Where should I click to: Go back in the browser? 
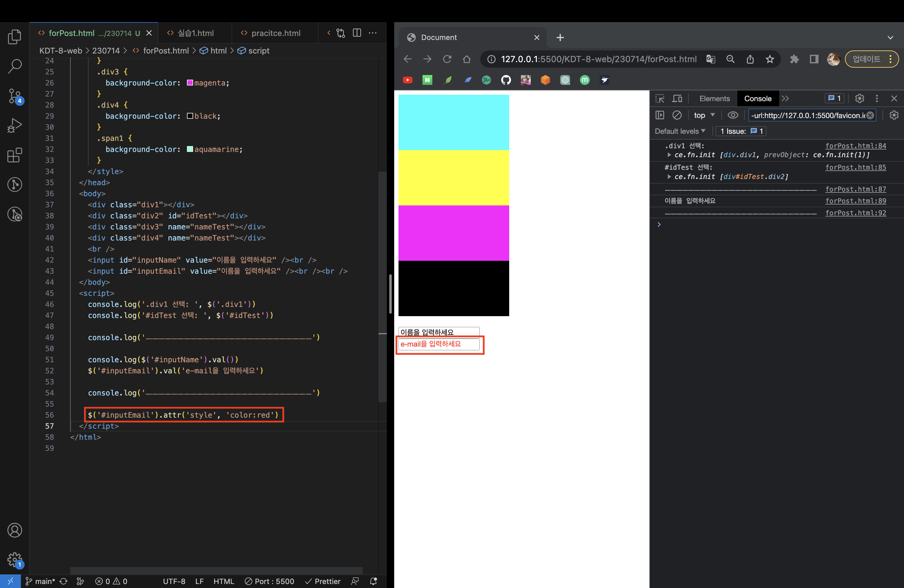pyautogui.click(x=407, y=59)
